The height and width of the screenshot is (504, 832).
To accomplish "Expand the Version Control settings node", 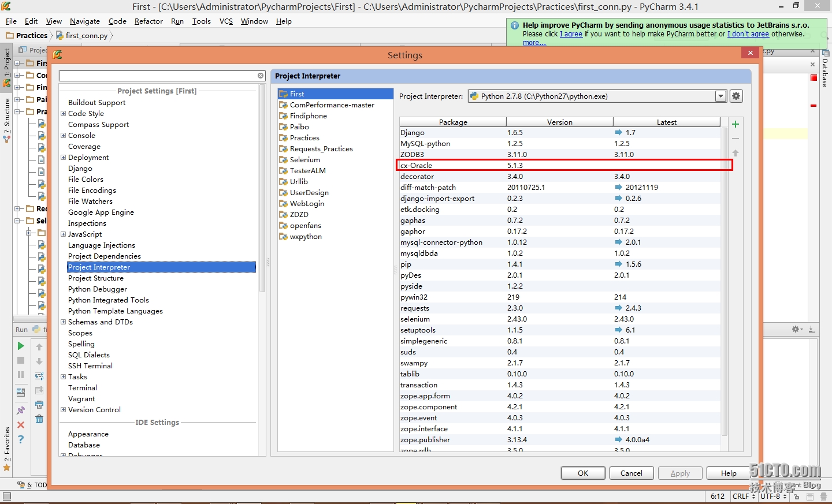I will click(63, 410).
